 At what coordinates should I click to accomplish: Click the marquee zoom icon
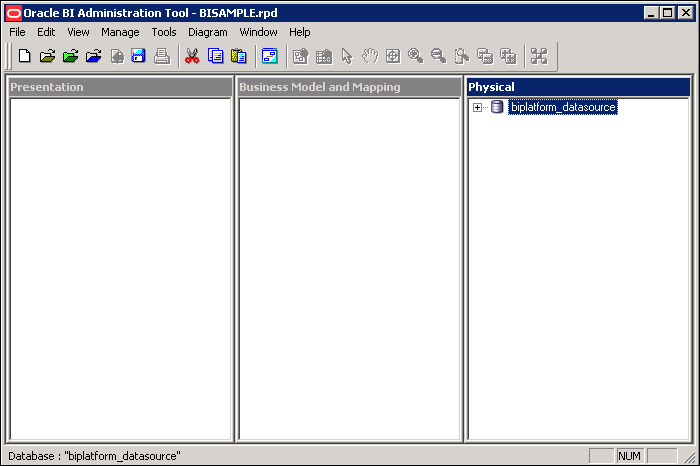coord(462,56)
